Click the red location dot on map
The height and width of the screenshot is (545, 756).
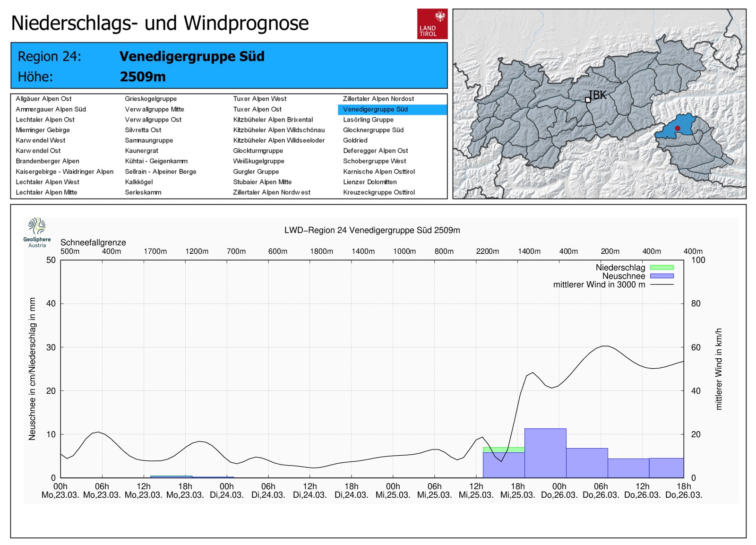(677, 128)
